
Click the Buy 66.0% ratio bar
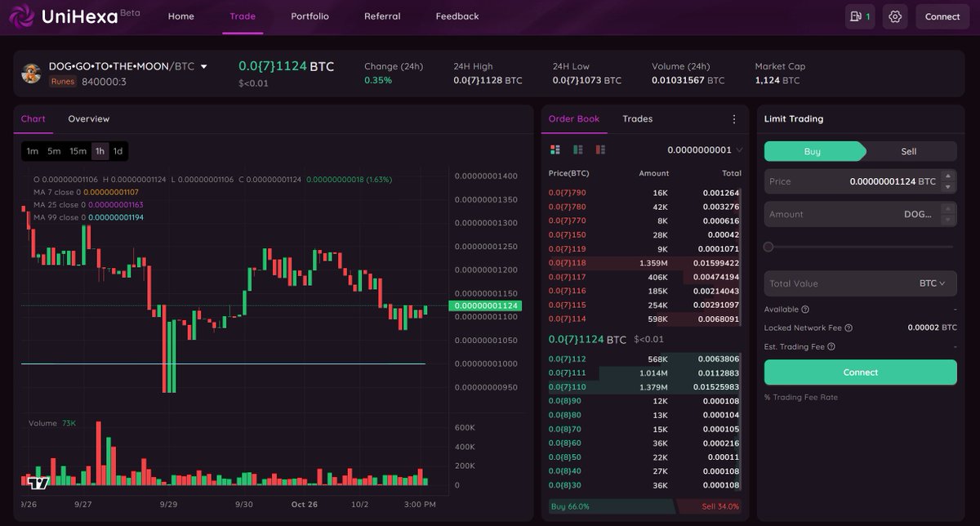612,506
